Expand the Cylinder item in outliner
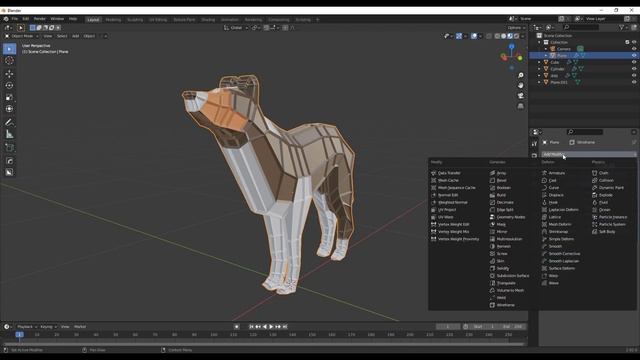The image size is (640, 360). point(540,69)
